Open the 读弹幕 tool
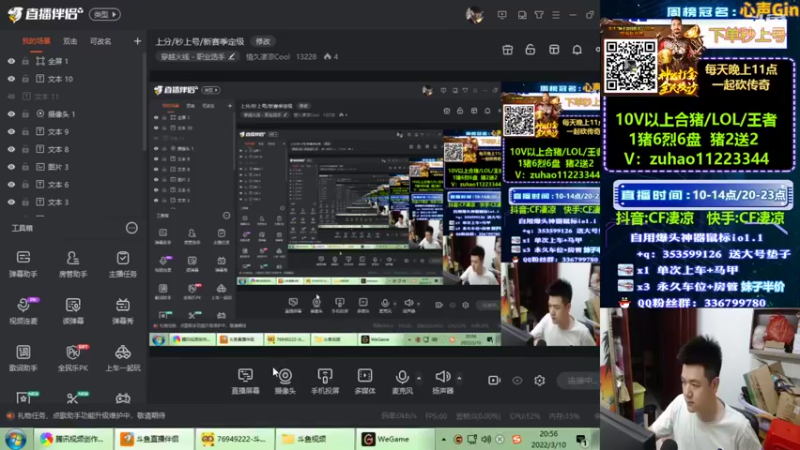This screenshot has height=450, width=800. click(72, 311)
